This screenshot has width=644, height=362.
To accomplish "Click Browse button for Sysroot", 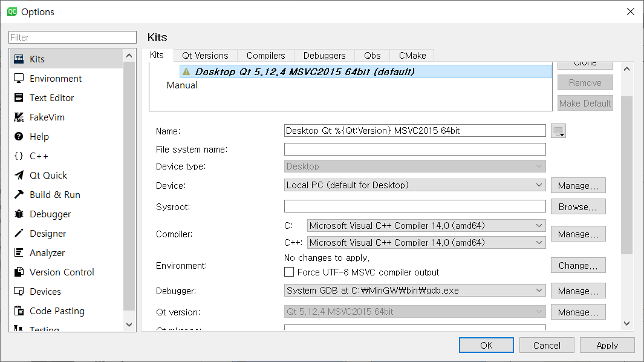I will tap(578, 207).
